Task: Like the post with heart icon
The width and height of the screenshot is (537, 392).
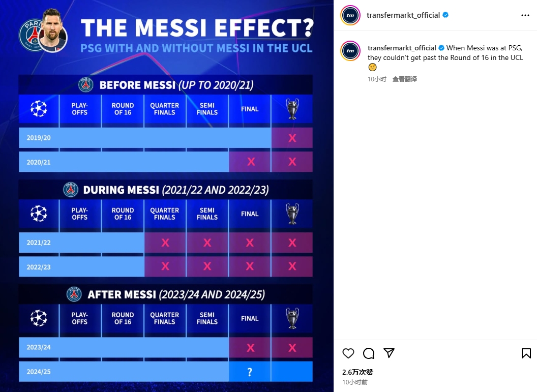Action: pos(348,353)
